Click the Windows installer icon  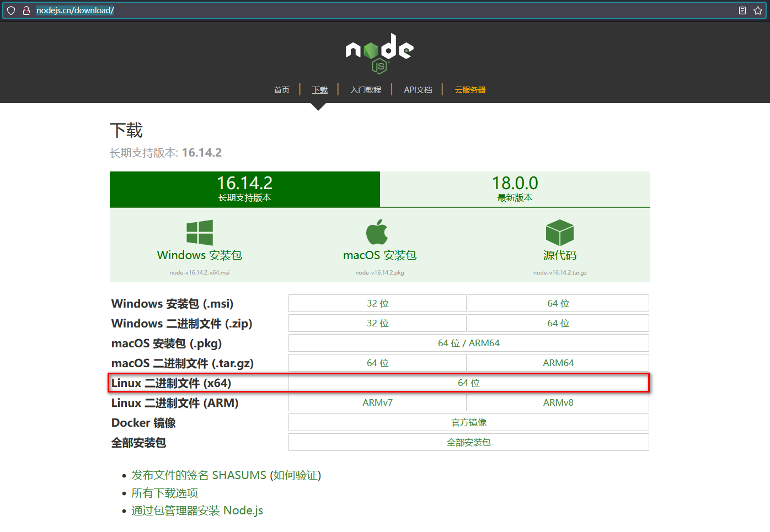pos(200,233)
